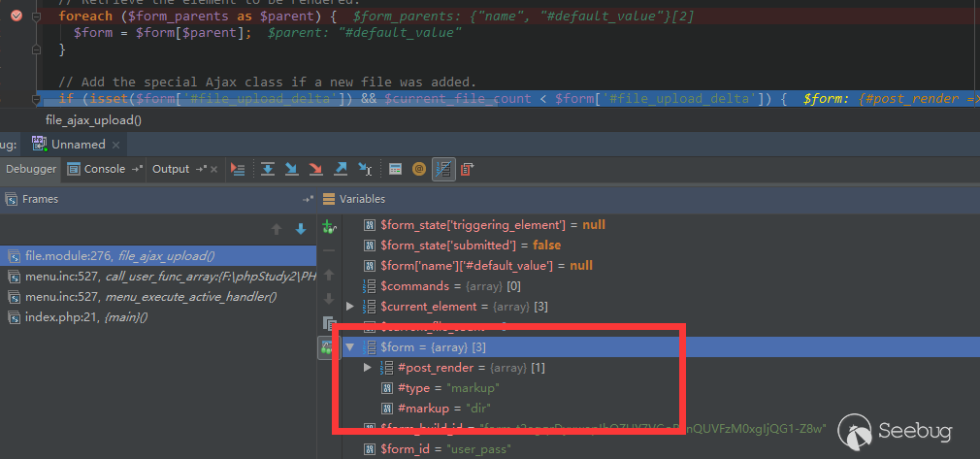Click the Step Out icon
The width and height of the screenshot is (980, 459).
(x=341, y=169)
